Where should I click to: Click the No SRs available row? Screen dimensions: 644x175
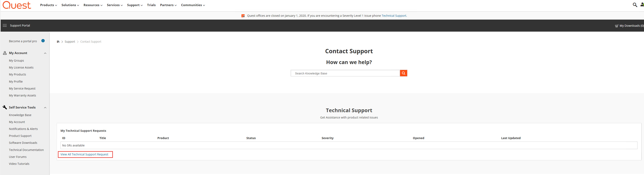(x=349, y=145)
